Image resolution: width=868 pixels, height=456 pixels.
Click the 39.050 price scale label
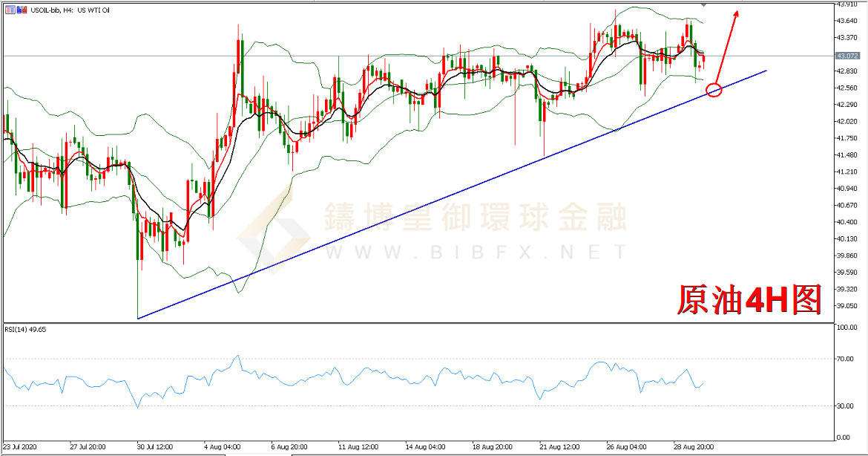click(847, 306)
